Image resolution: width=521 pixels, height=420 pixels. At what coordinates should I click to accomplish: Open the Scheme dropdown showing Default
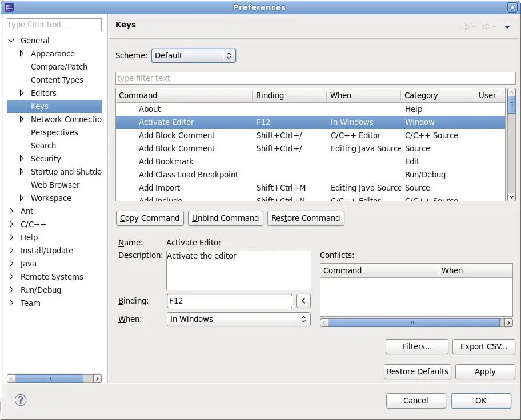tap(193, 55)
